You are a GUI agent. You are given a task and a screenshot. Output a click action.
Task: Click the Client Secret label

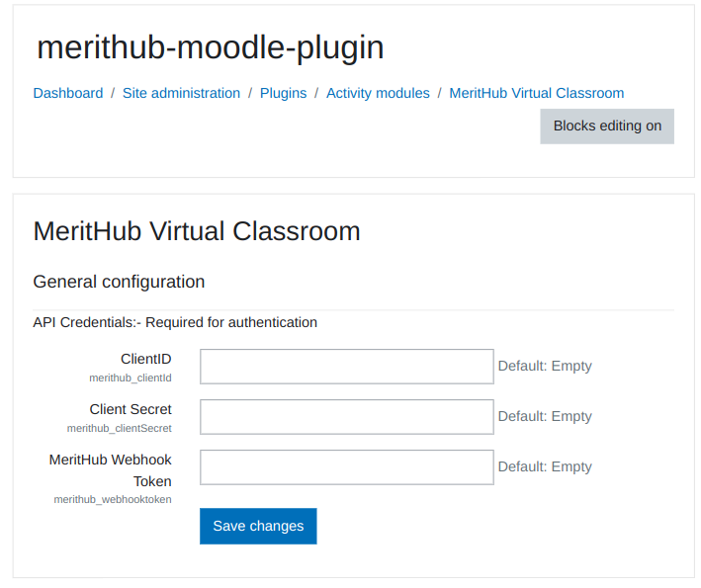pyautogui.click(x=131, y=409)
